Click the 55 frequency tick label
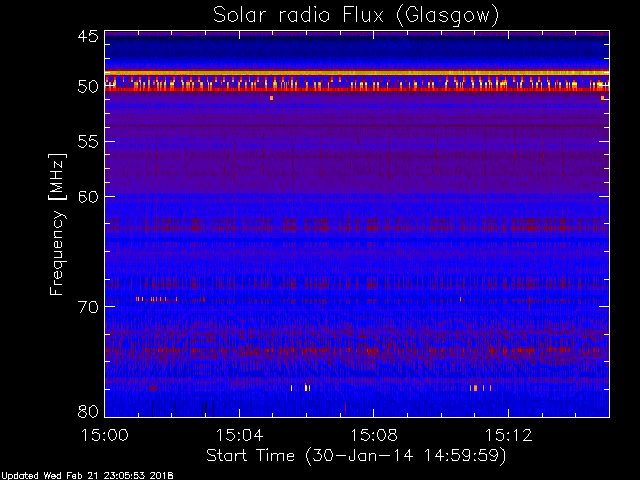This screenshot has height=480, width=640. [88, 142]
